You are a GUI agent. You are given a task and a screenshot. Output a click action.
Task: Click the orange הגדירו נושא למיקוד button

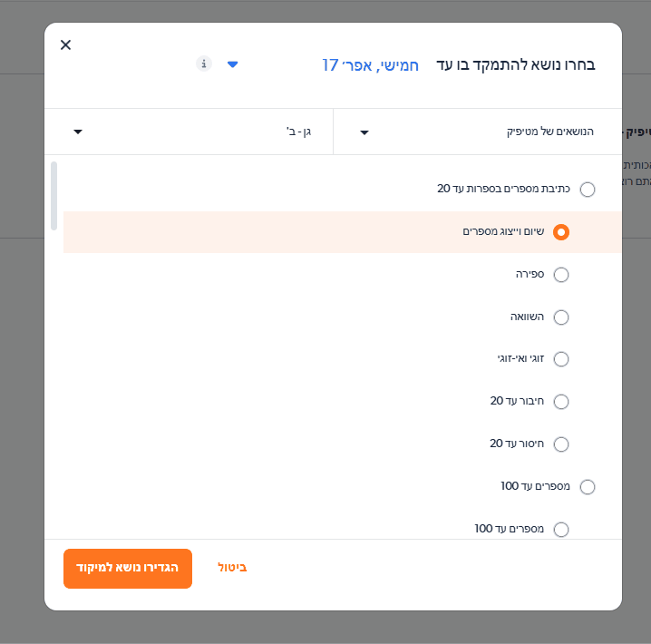[128, 569]
